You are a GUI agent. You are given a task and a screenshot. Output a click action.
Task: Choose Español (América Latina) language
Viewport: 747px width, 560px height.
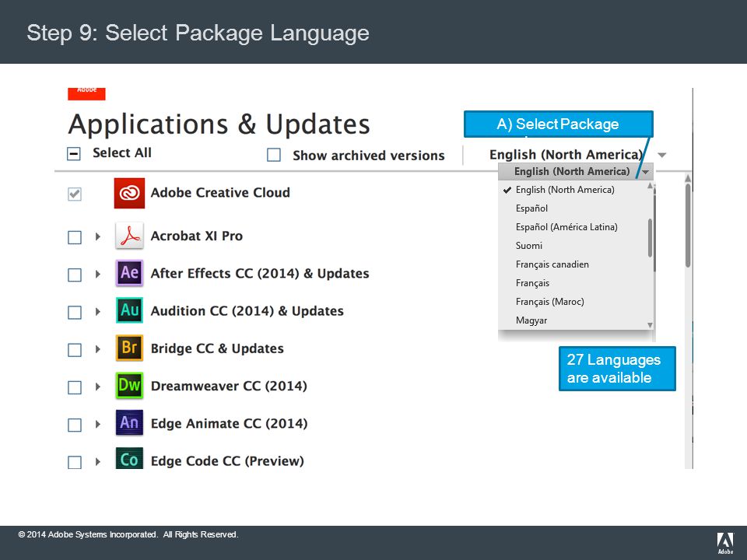coord(566,226)
